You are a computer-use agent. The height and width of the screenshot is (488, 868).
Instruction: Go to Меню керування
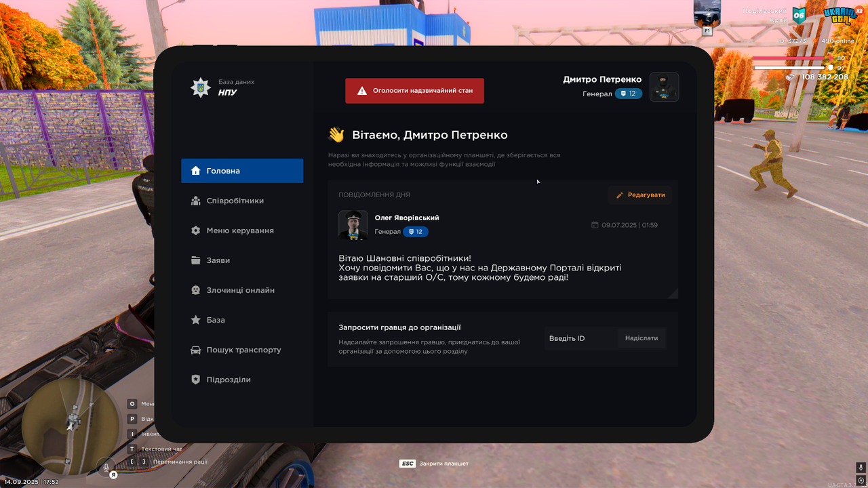(x=242, y=230)
